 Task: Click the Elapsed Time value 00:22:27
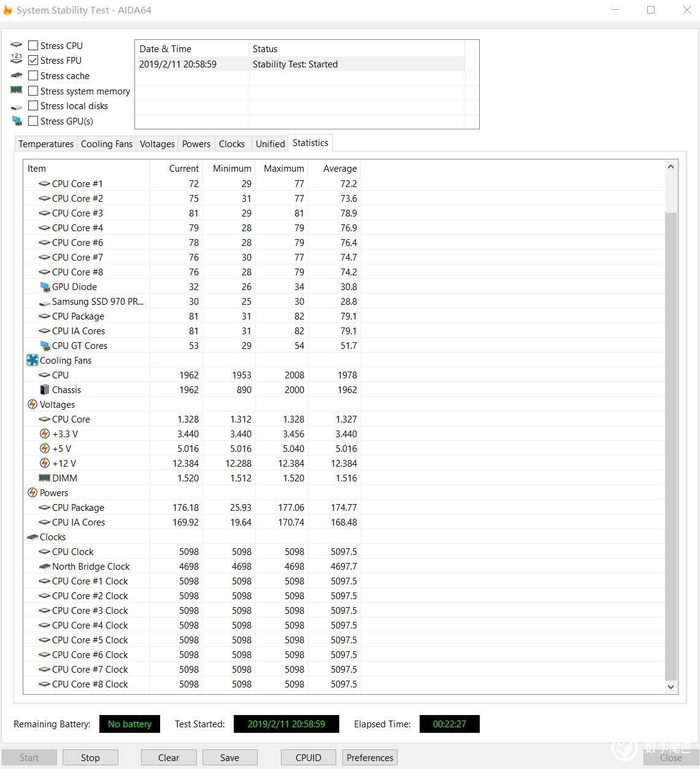click(449, 724)
